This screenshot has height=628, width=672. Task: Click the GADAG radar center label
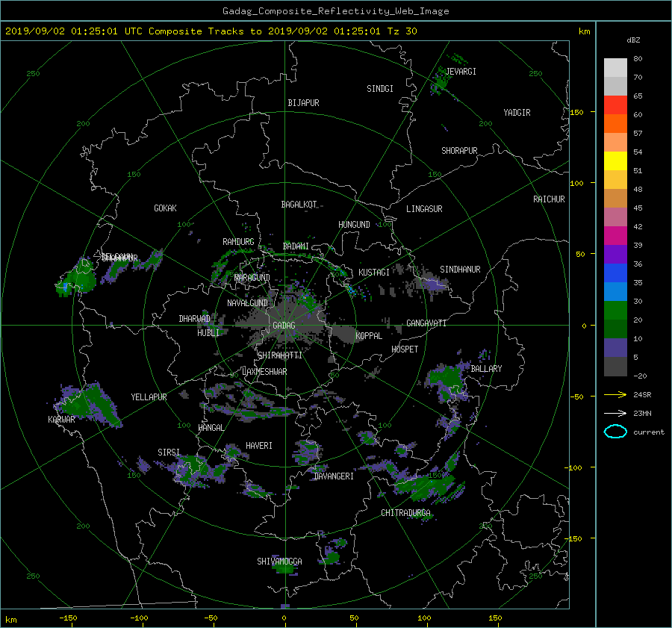[284, 326]
